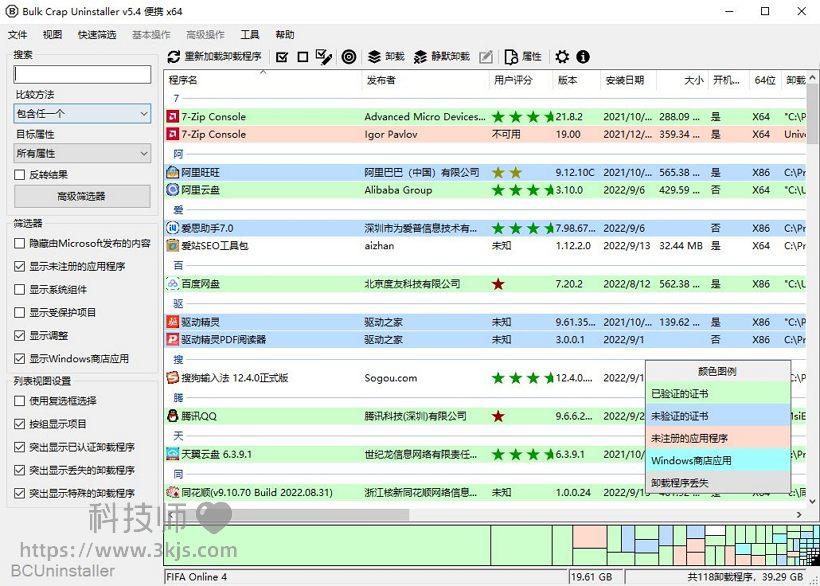Click the 腾讯QQ penguin icon

coord(172,416)
